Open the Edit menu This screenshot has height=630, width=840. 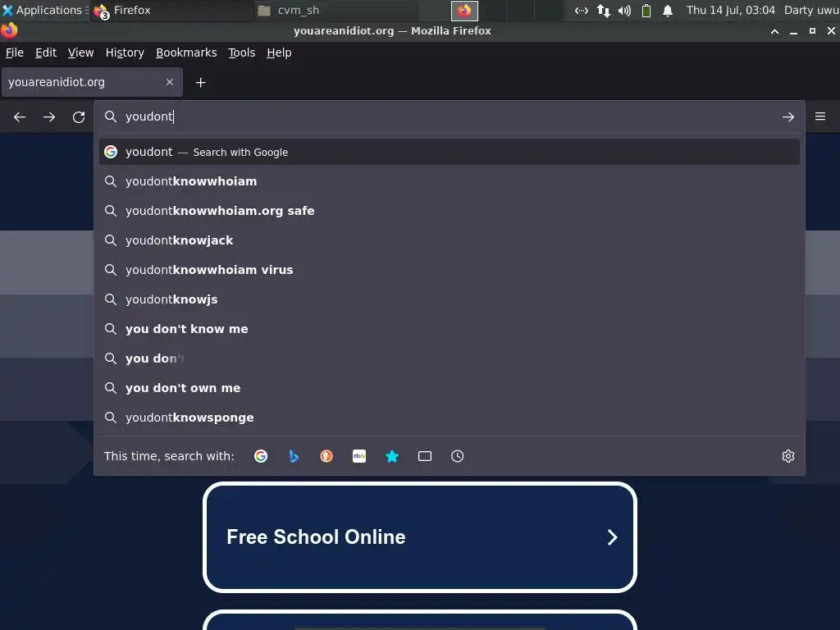tap(46, 52)
